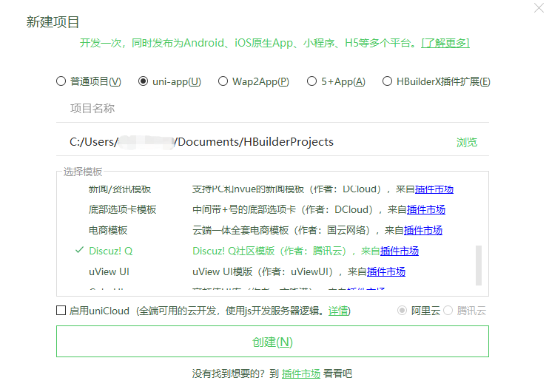Open the uniCloud 详情 link
549x392 pixels.
[338, 311]
